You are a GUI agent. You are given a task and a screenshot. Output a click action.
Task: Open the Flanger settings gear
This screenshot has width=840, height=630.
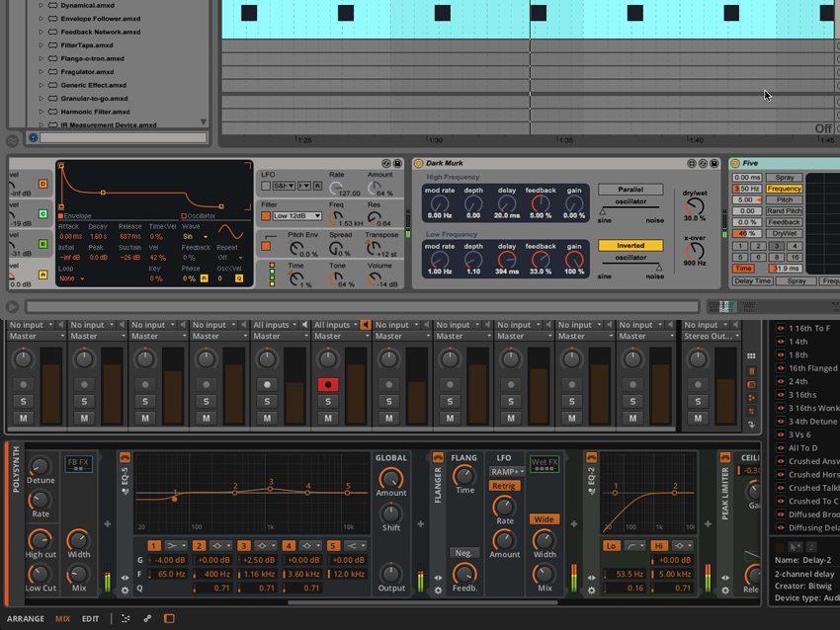point(438,590)
